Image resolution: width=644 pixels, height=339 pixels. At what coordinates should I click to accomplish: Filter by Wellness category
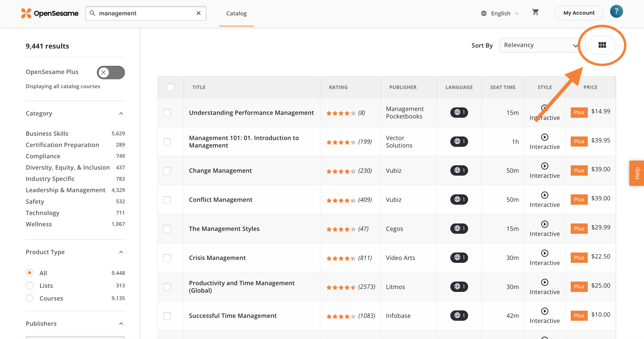pos(39,224)
